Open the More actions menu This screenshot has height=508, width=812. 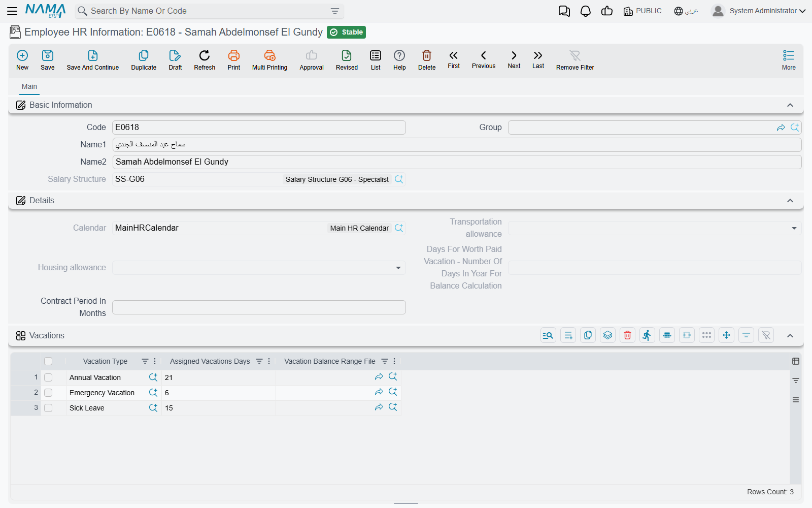[789, 60]
